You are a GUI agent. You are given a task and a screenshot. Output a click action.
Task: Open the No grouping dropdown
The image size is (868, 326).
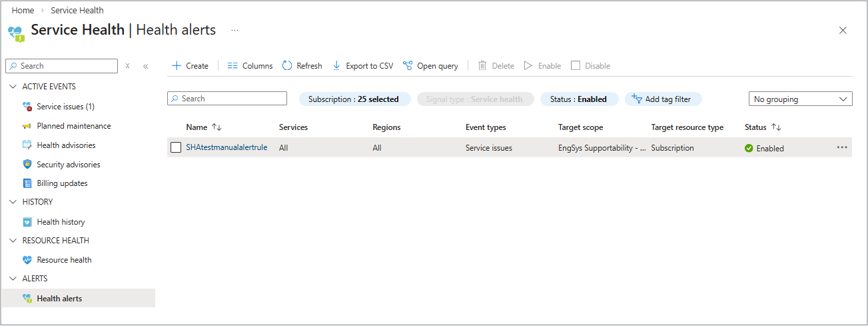pos(801,99)
